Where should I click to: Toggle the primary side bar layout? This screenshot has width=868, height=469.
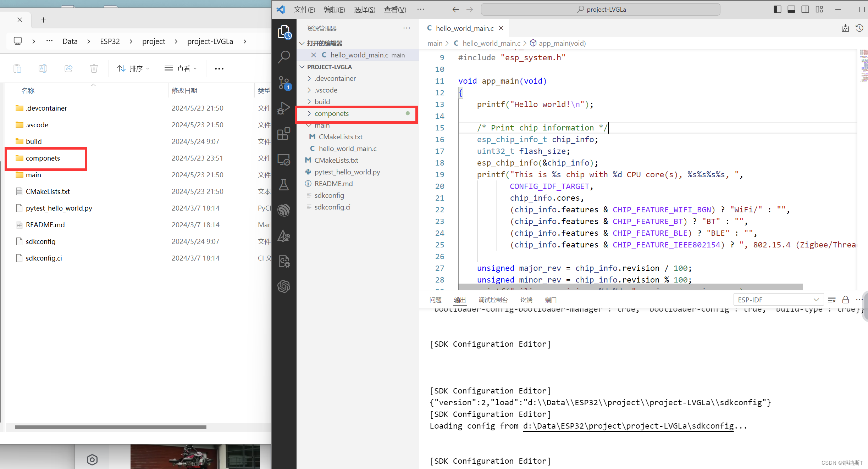pos(777,10)
